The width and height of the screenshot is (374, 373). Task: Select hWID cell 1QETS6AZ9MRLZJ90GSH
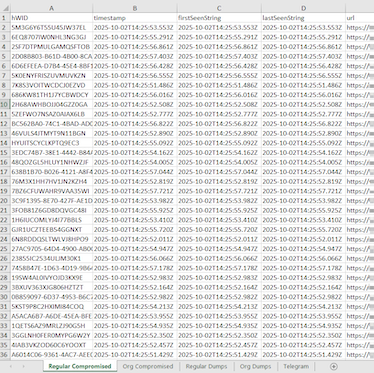pyautogui.click(x=51, y=326)
